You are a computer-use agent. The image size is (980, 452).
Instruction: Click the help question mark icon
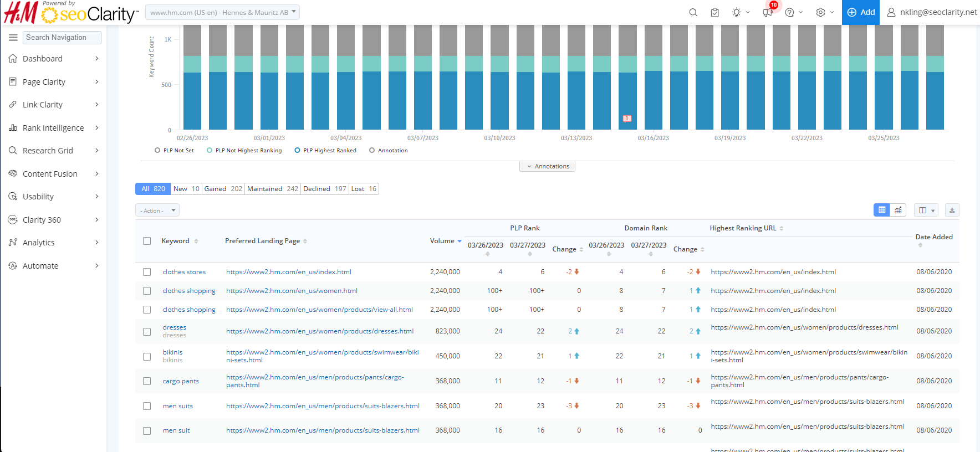[x=790, y=12]
